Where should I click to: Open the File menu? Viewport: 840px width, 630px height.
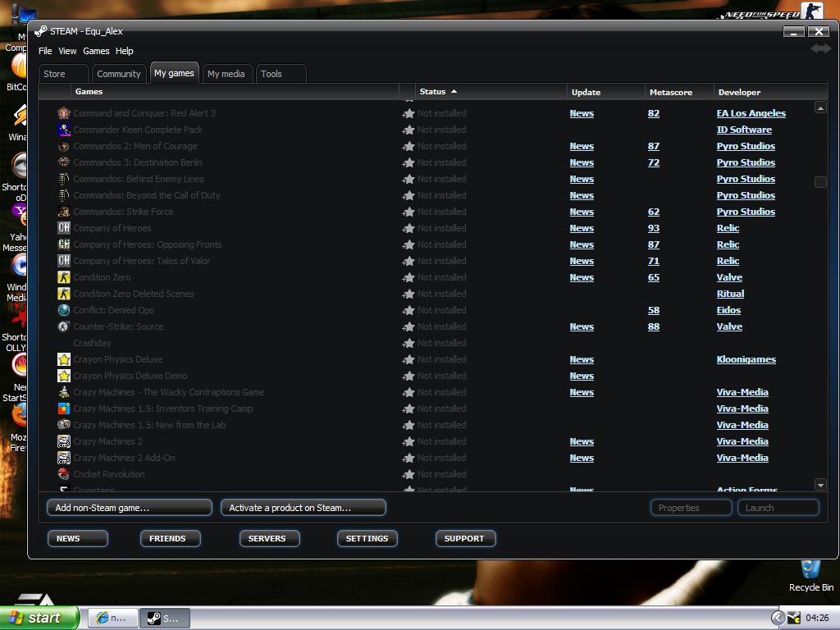pos(45,51)
